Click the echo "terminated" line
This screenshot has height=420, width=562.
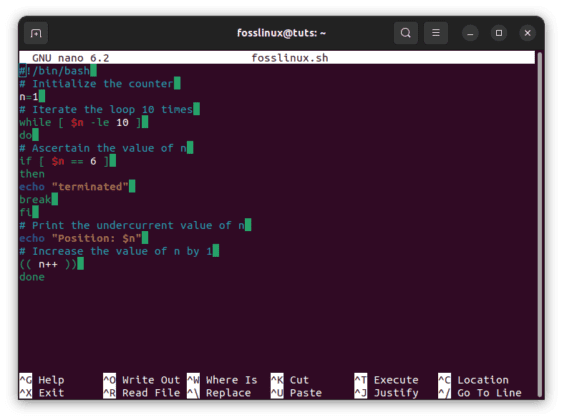(77, 187)
